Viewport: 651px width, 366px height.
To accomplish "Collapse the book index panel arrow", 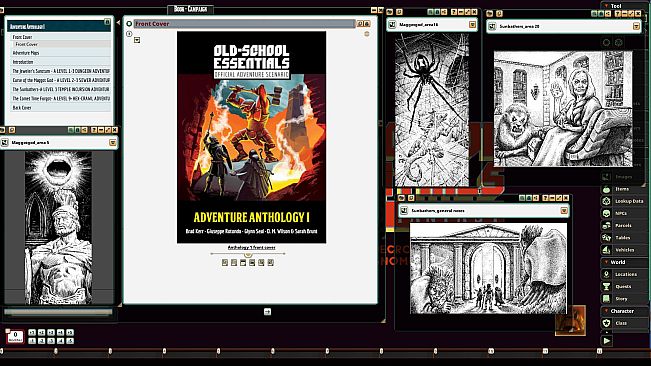I will pyautogui.click(x=119, y=23).
